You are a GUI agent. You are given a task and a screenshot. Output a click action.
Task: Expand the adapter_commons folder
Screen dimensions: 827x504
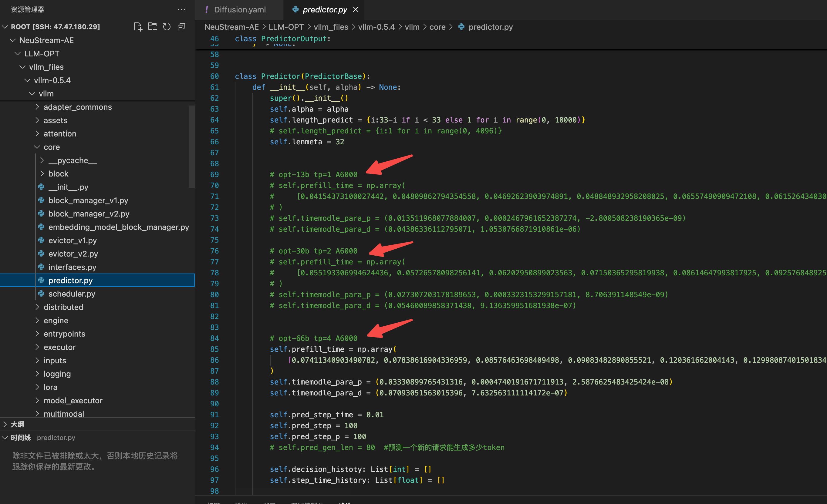tap(37, 107)
